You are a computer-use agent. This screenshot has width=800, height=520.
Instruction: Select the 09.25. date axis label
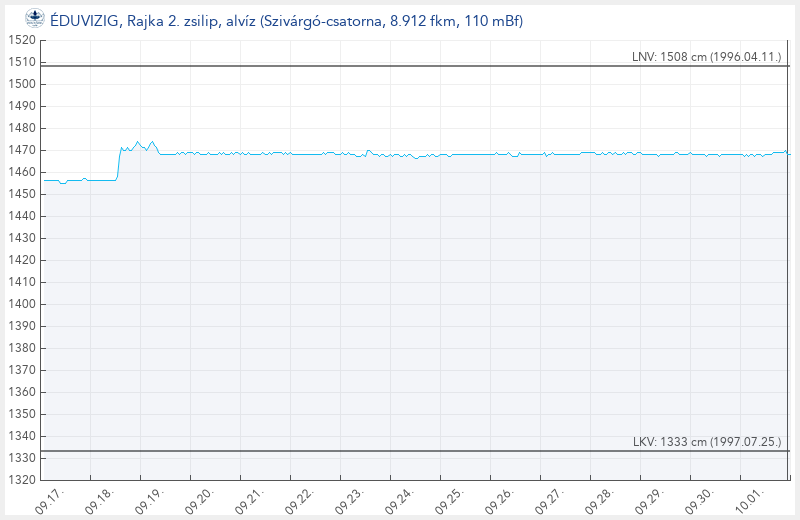tap(448, 500)
